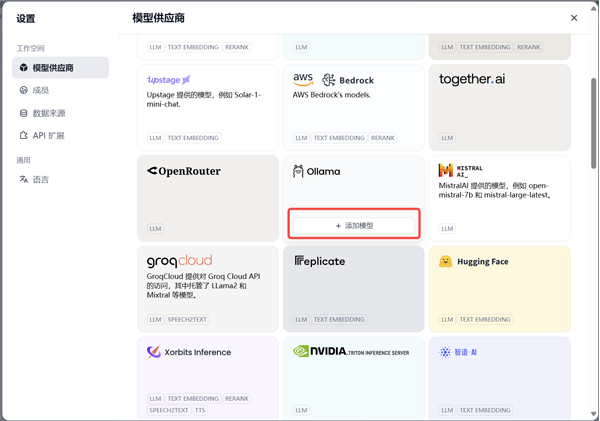Click the AWS logo on the Bedrock card
This screenshot has width=600, height=421.
coord(303,79)
